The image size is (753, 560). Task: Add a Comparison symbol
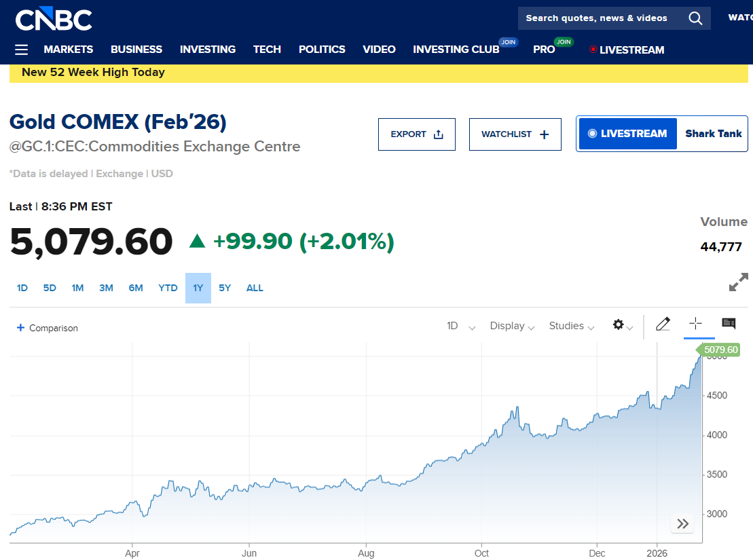click(x=48, y=328)
